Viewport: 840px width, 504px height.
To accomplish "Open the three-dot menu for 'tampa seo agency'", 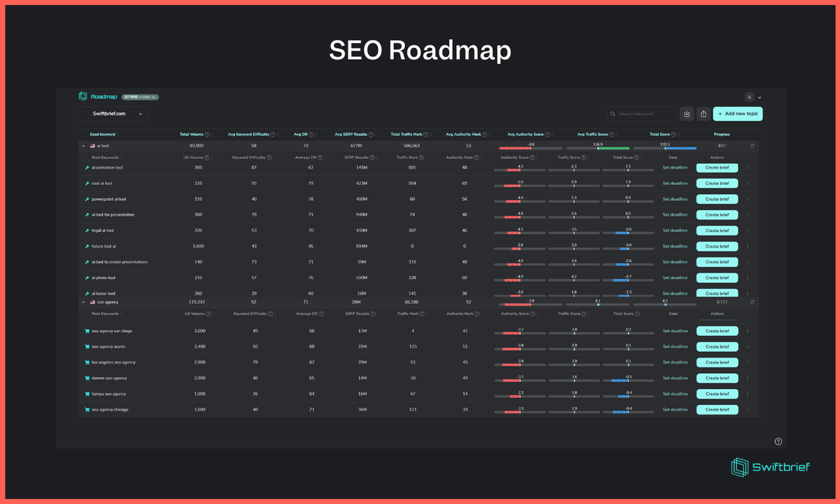I will 747,394.
